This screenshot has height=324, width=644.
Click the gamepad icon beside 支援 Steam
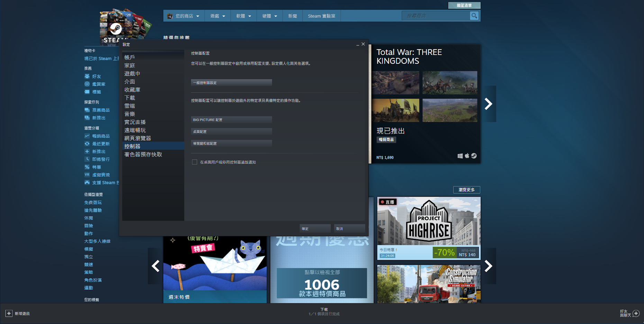click(x=87, y=183)
